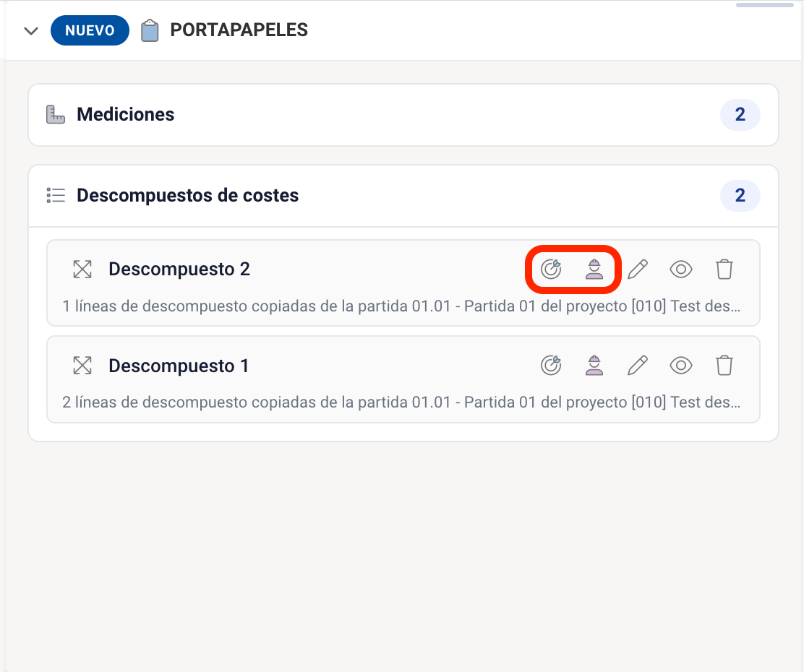Collapse the Portapapeles panel with the chevron
Screen dimensions: 804x672
point(30,31)
